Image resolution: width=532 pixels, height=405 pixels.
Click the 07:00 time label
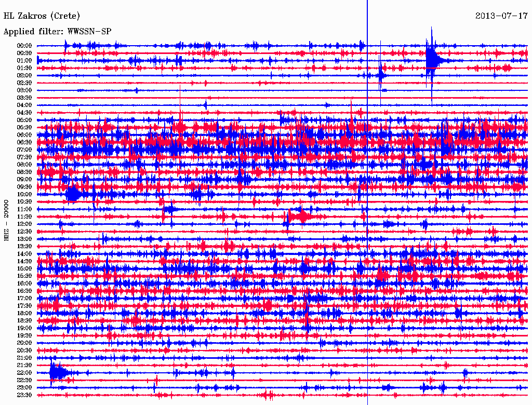coord(24,150)
